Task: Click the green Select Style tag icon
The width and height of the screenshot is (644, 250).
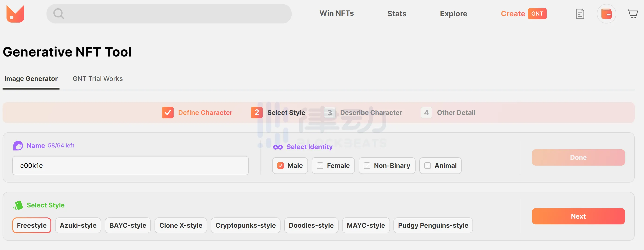Action: coord(18,205)
